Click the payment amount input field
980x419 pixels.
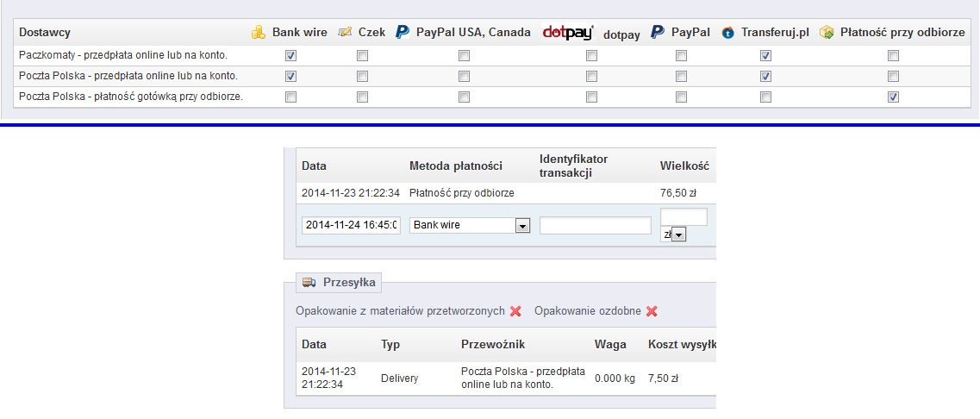tap(684, 217)
